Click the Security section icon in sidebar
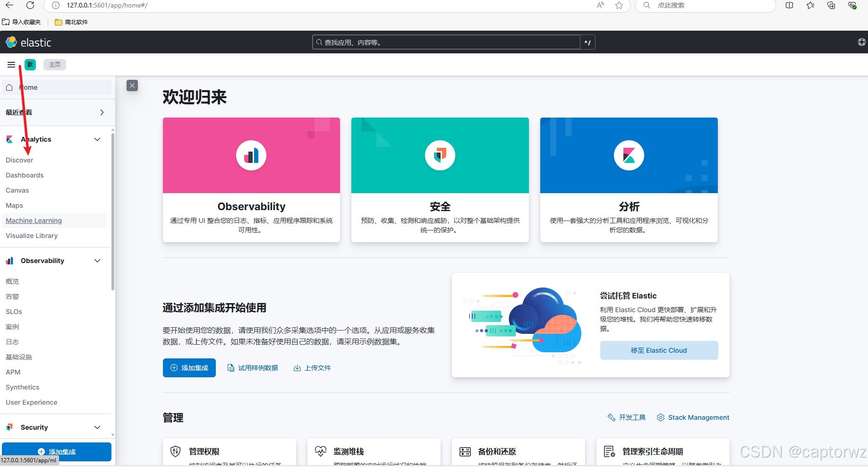The image size is (868, 467). 9,427
